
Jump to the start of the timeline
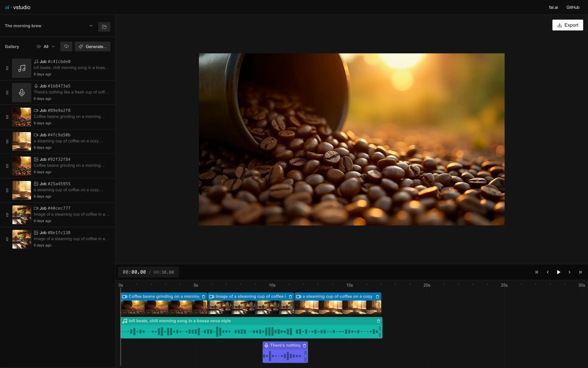coord(537,272)
